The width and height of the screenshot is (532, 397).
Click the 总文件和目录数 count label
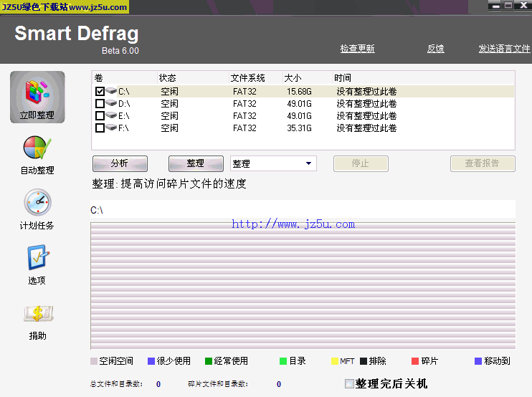coord(116,384)
